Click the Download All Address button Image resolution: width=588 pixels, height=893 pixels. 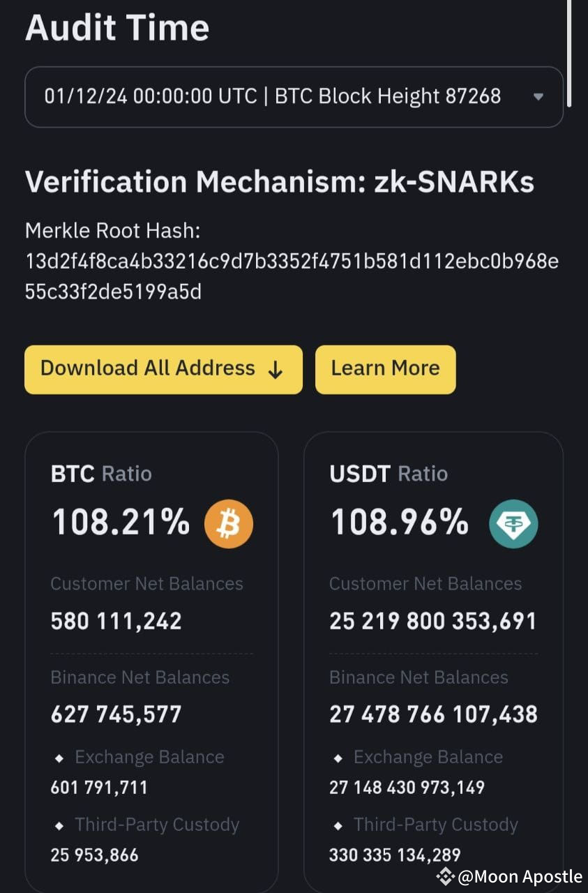pos(163,369)
